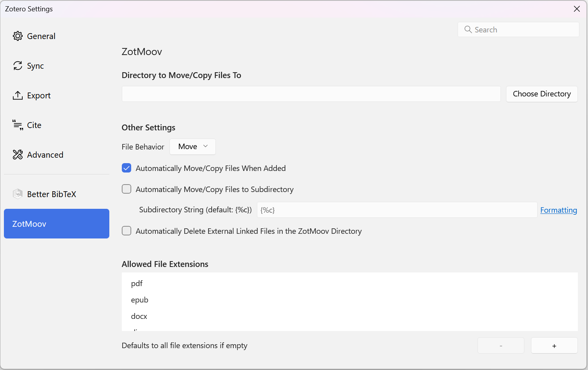Click the search magnifier icon
Viewport: 588px width, 370px height.
pyautogui.click(x=468, y=30)
